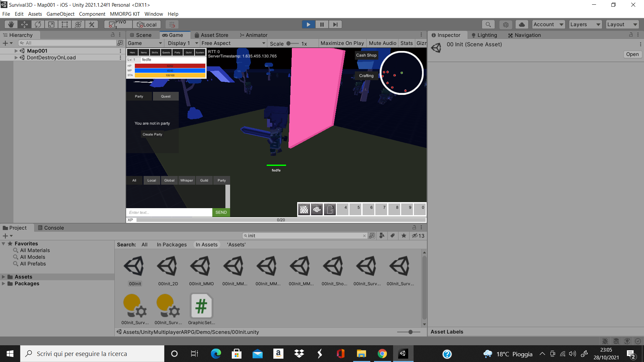
Task: Expand the Packages folder
Action: pyautogui.click(x=3, y=284)
